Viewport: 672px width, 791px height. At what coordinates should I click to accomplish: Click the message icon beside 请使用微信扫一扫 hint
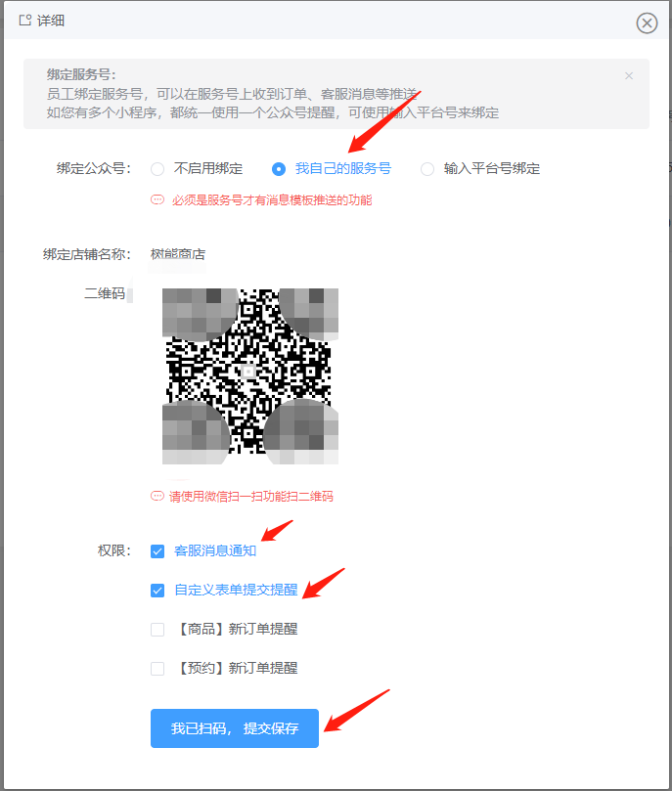pos(157,496)
